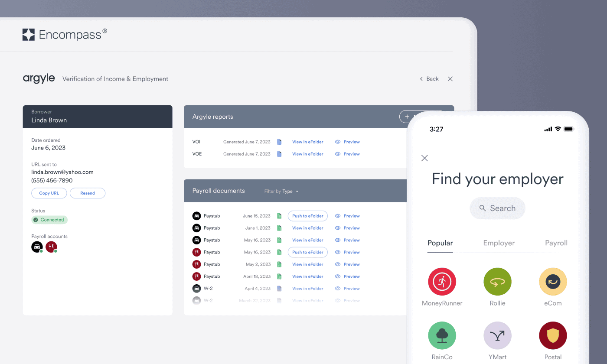Screen dimensions: 607x364
Task: Click the green document icon for April 18 paystub
Action: pyautogui.click(x=279, y=276)
